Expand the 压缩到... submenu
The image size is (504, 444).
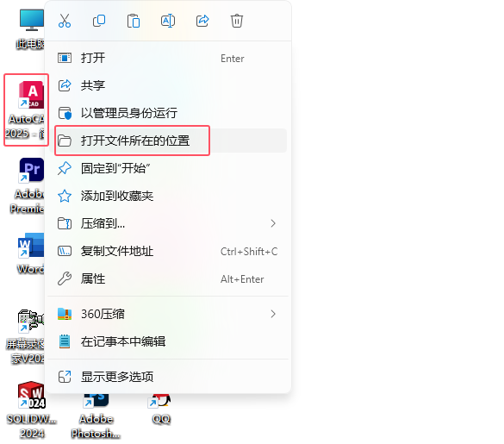point(168,223)
